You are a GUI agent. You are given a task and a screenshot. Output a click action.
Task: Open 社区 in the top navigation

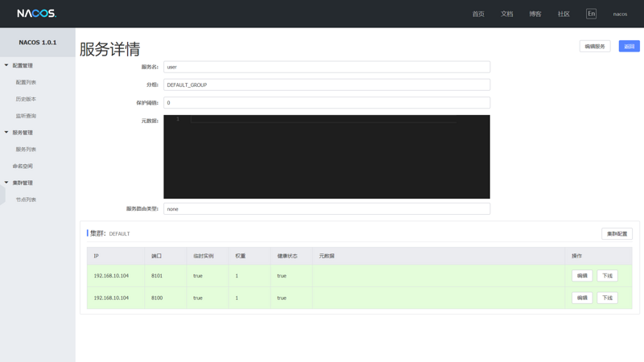[563, 14]
